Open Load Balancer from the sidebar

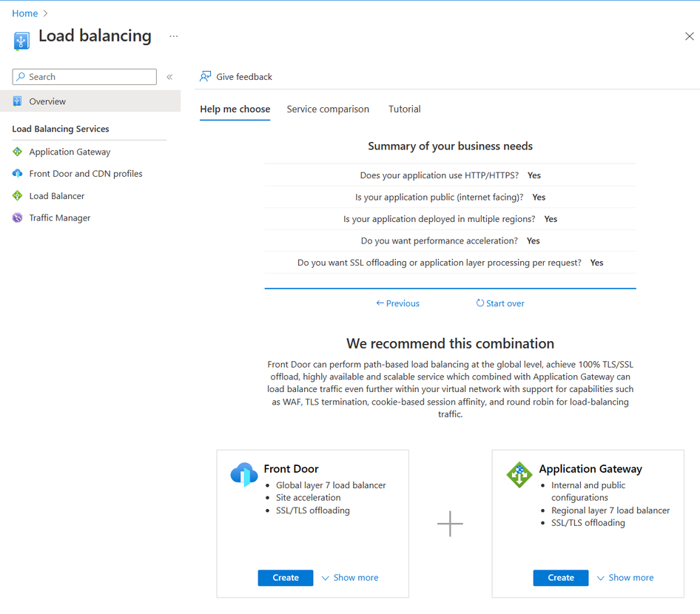[57, 196]
